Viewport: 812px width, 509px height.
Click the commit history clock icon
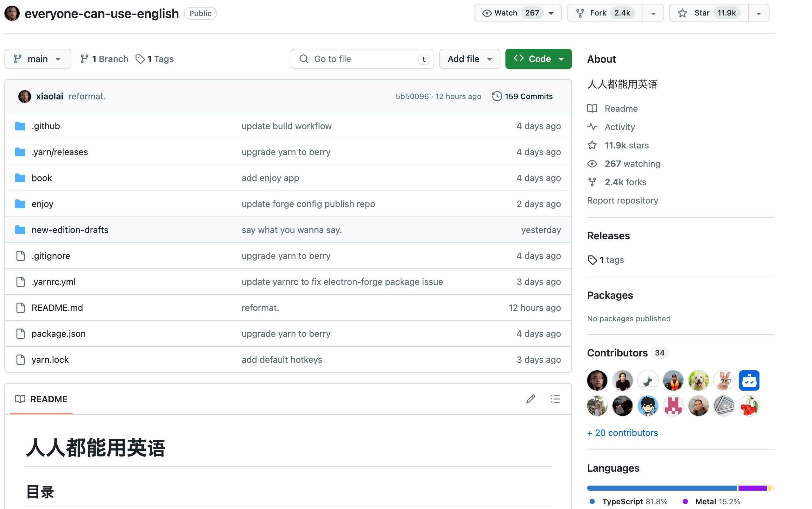[497, 96]
